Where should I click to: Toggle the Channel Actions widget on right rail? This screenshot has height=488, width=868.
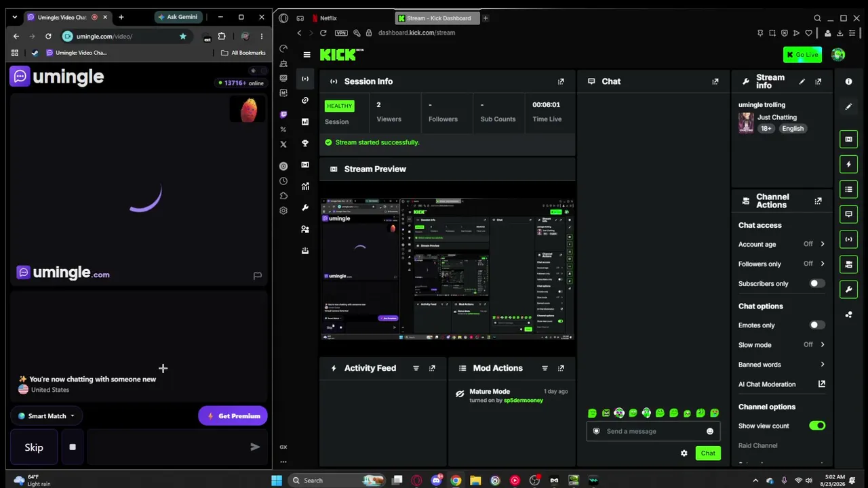[x=848, y=264]
